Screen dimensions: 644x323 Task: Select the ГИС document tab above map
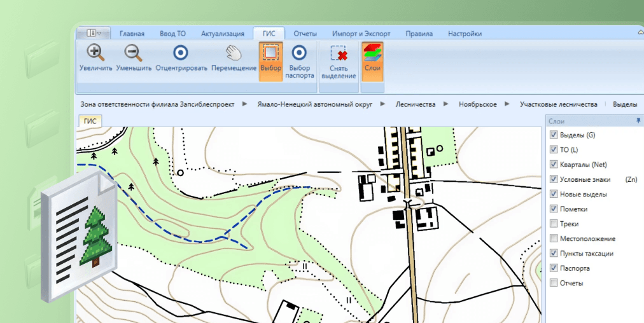(x=90, y=120)
